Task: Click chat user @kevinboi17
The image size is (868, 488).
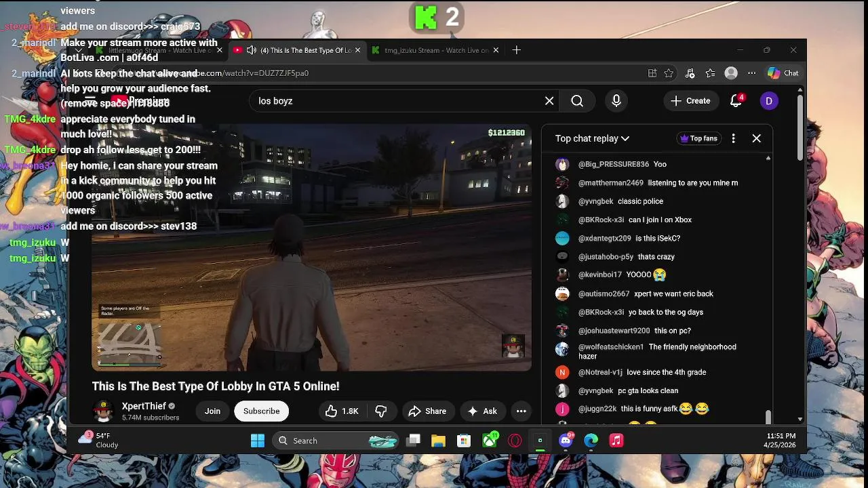Action: pos(599,275)
